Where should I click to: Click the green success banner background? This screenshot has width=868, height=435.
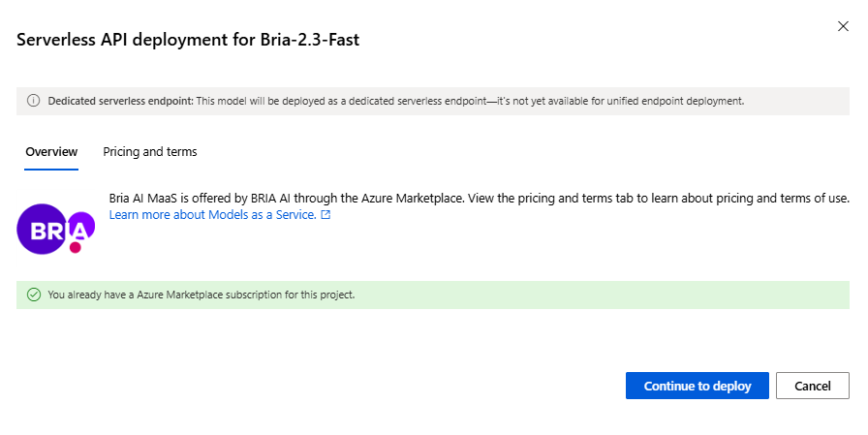[x=601, y=295]
